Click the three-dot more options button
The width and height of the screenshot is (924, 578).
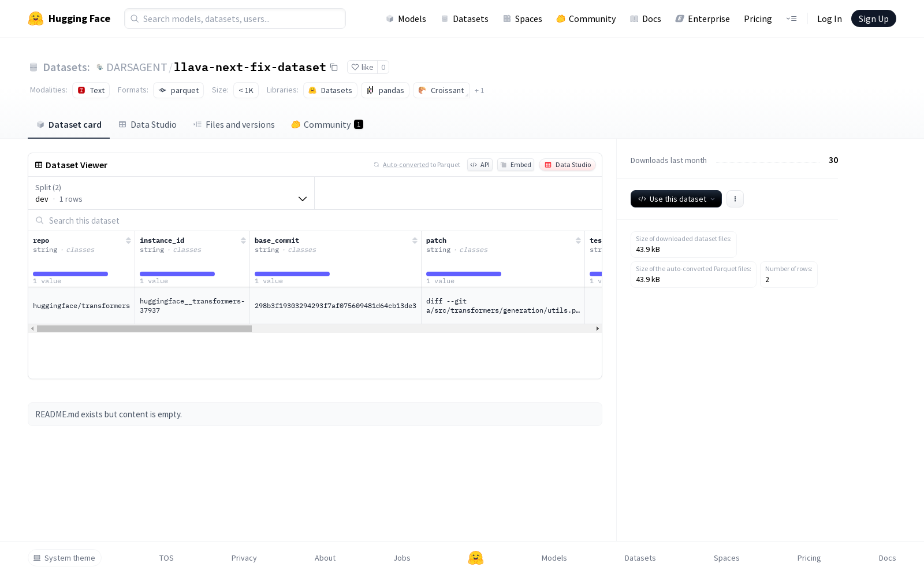735,199
